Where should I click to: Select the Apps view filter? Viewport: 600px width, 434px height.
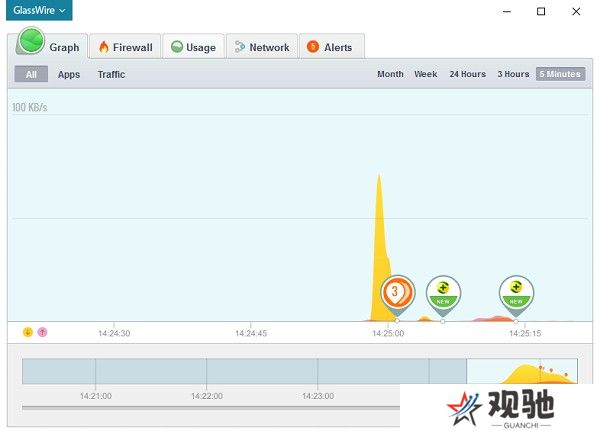pyautogui.click(x=69, y=74)
